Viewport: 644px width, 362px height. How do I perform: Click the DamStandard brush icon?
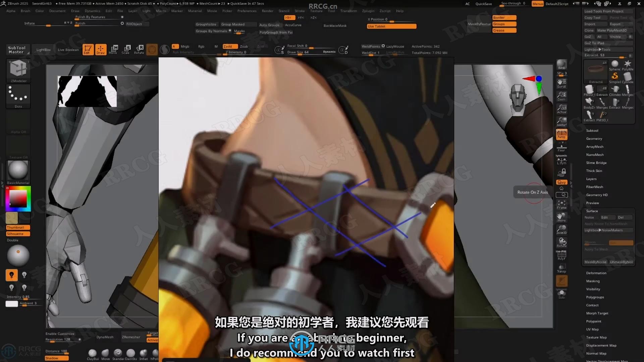point(131,354)
